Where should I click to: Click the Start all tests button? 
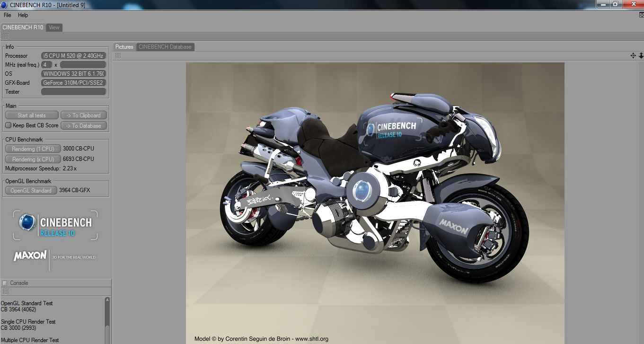click(x=32, y=115)
